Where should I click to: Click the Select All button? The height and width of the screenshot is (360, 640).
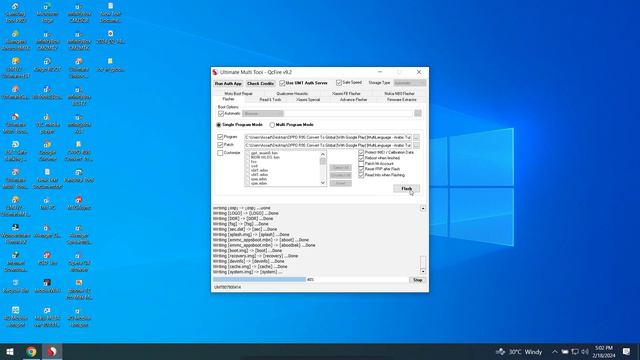coord(340,168)
